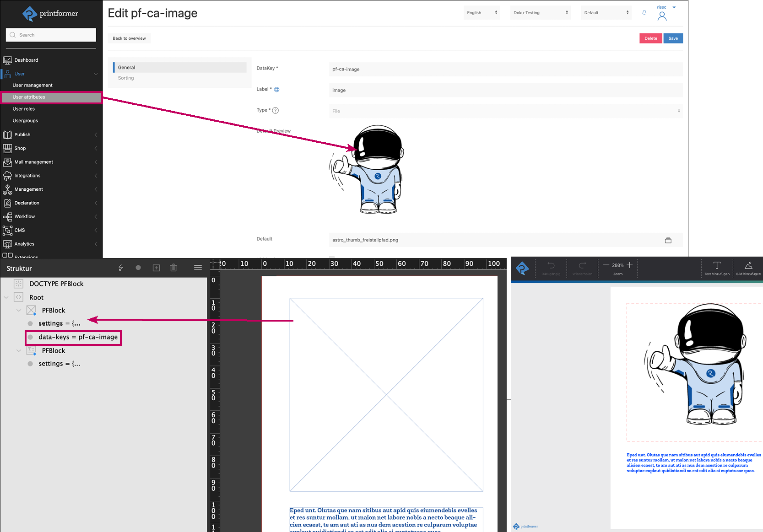Click the file browse icon in Default field
Image resolution: width=763 pixels, height=532 pixels.
tap(668, 240)
